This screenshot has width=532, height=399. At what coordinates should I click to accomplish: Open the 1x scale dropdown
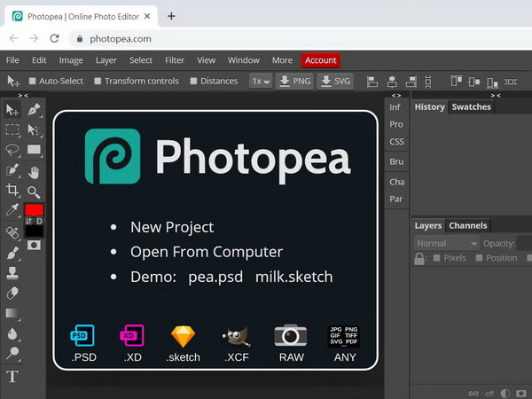coord(260,81)
